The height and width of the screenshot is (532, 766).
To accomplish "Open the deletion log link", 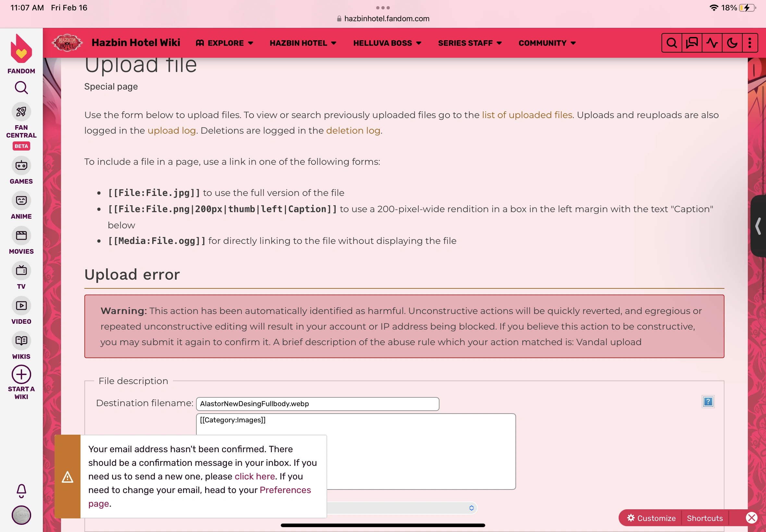I will point(353,131).
